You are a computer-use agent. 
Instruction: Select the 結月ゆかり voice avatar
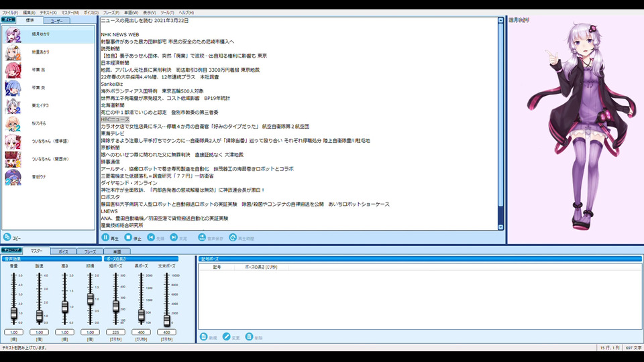13,34
